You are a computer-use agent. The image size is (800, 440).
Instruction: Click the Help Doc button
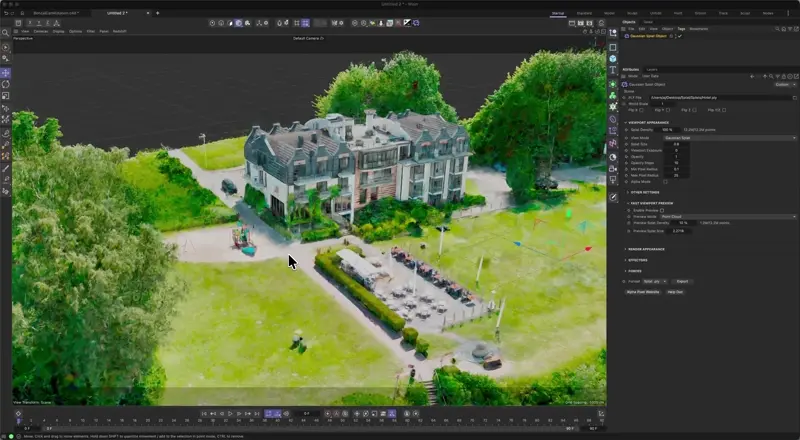[x=675, y=292]
